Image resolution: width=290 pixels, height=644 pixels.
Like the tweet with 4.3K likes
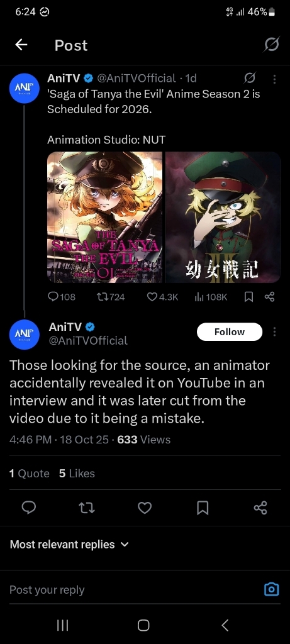tap(162, 297)
